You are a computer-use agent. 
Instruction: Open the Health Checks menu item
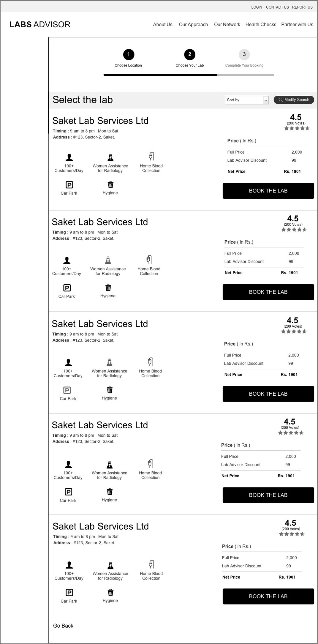point(261,25)
